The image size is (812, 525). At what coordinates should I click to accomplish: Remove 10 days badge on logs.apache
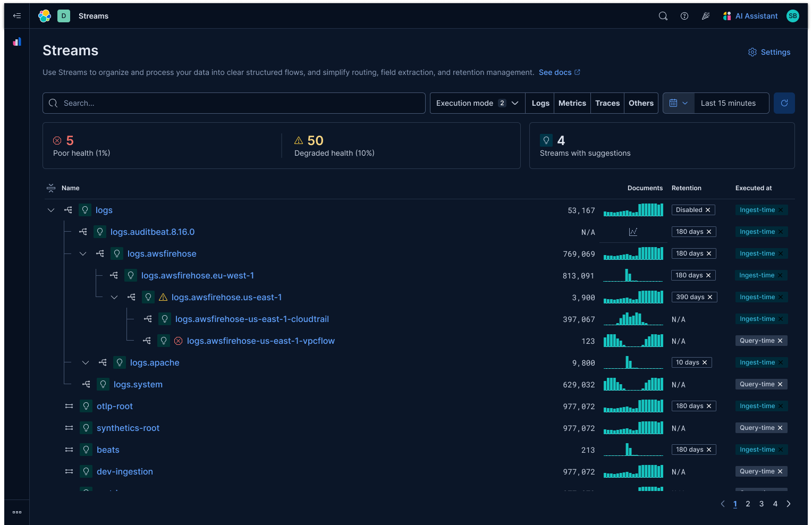point(705,362)
